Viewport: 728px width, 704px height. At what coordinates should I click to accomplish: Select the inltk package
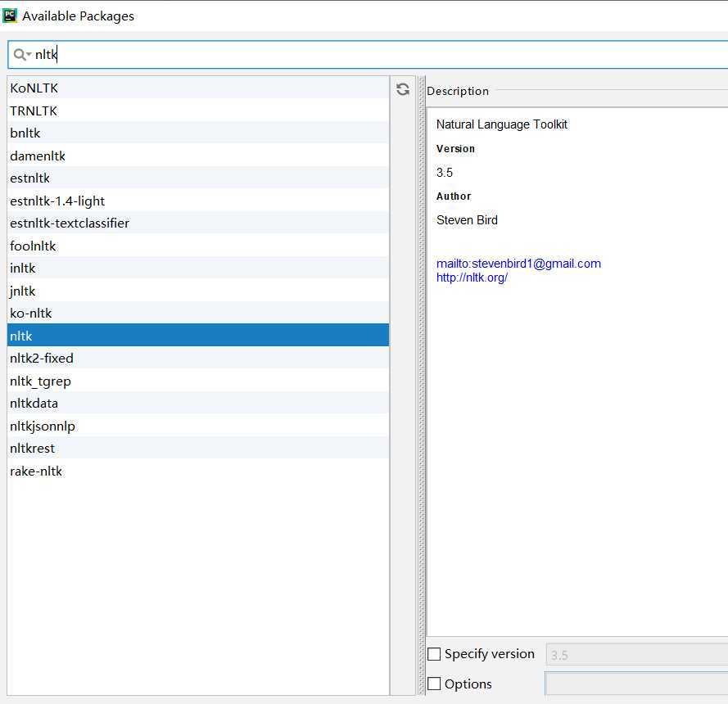(198, 269)
